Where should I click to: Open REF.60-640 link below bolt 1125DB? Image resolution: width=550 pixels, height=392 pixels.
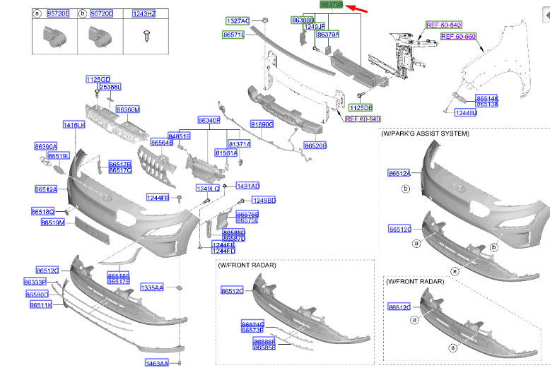point(363,119)
